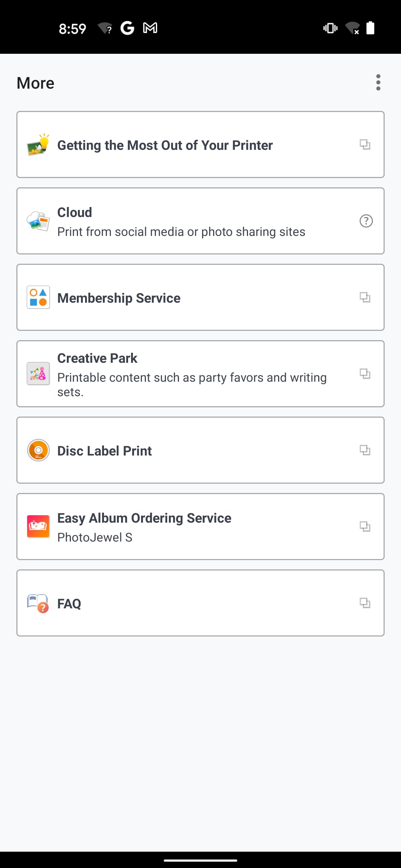
Task: Open Getting the Most Out of Your Printer
Action: [165, 145]
